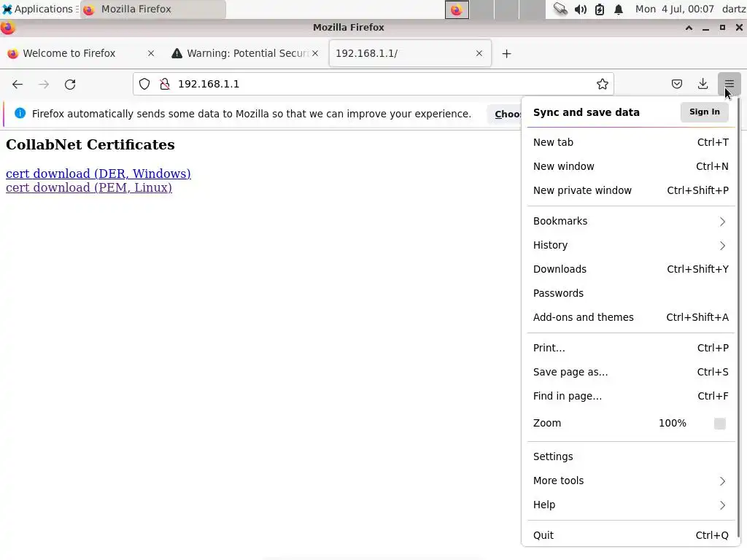The image size is (747, 560).
Task: Go back using the back arrow
Action: [x=18, y=85]
